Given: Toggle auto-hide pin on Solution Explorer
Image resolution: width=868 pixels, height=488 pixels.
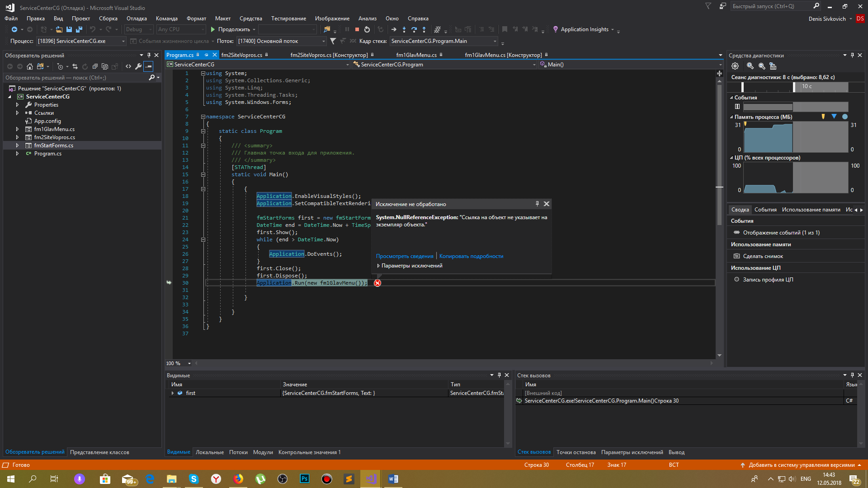Looking at the screenshot, I should click(149, 55).
